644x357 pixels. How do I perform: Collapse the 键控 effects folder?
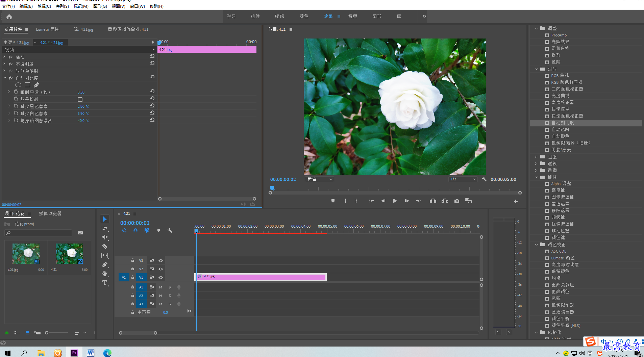[536, 177]
